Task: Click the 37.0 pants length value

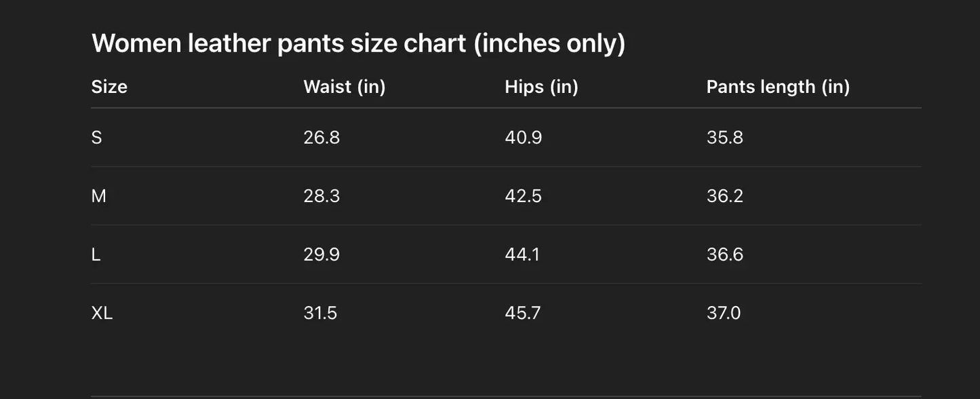Action: tap(724, 313)
